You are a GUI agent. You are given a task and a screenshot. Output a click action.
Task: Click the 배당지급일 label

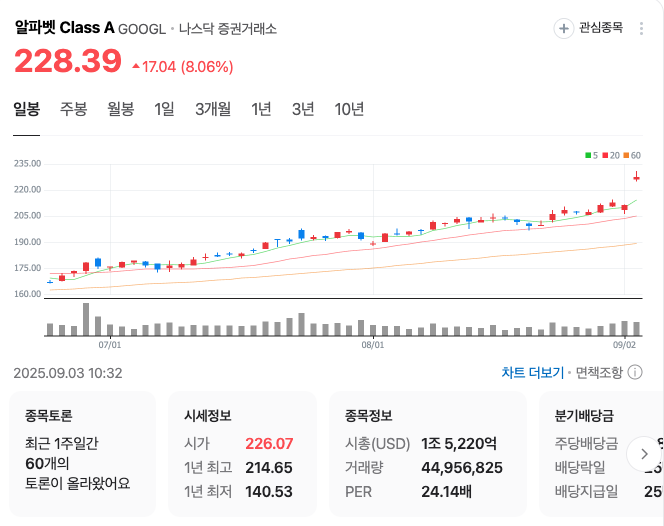coord(586,492)
